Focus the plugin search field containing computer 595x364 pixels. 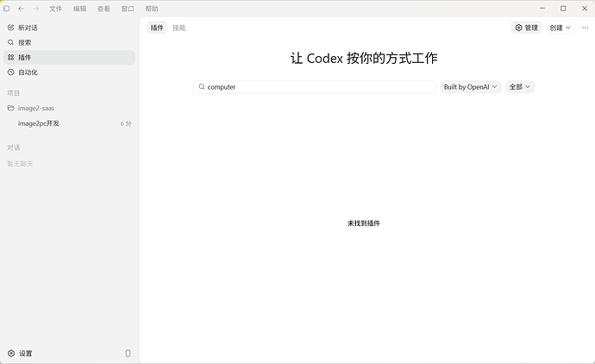pos(315,87)
